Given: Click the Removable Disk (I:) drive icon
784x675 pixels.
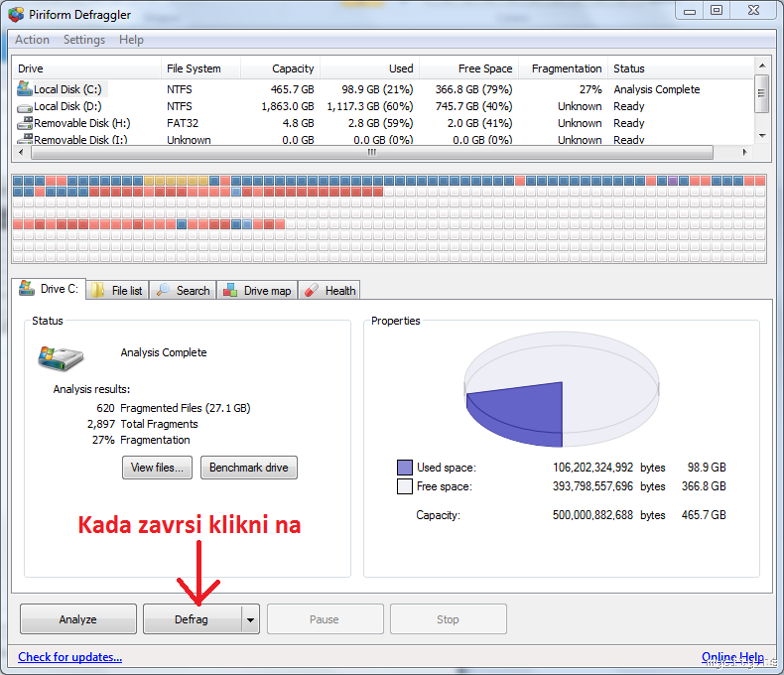Looking at the screenshot, I should click(x=25, y=139).
